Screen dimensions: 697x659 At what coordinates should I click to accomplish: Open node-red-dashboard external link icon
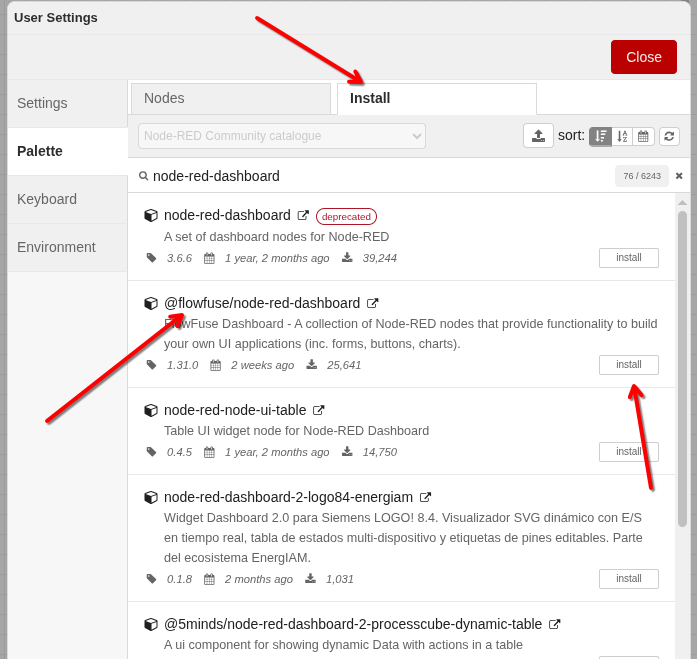[303, 215]
